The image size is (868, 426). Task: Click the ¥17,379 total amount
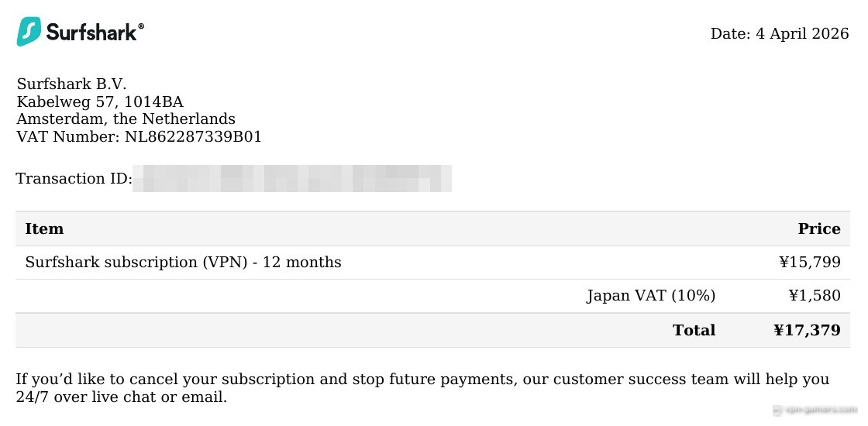(x=807, y=330)
